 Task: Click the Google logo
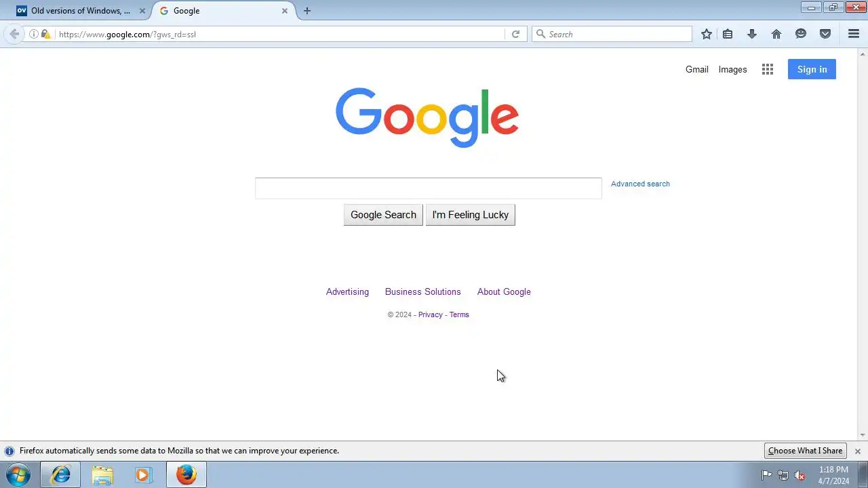click(427, 118)
